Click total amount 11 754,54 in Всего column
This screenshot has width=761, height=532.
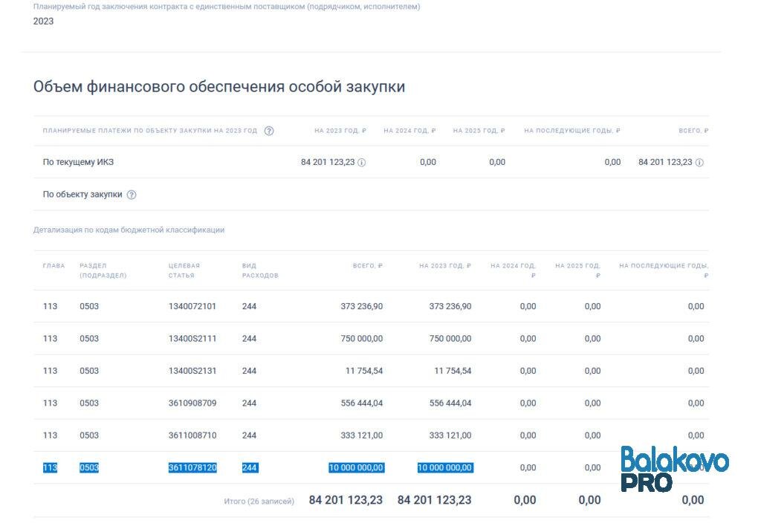364,371
